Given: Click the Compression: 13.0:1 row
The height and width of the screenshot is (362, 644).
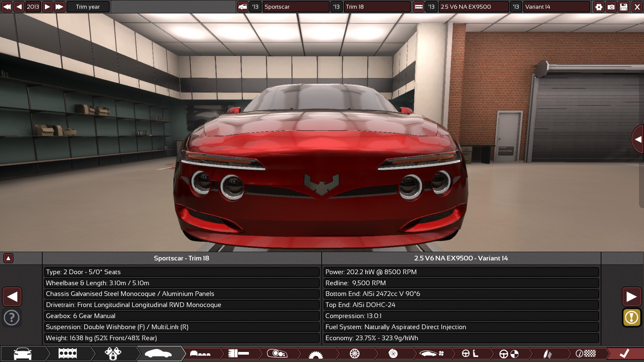Looking at the screenshot, I should pos(461,316).
